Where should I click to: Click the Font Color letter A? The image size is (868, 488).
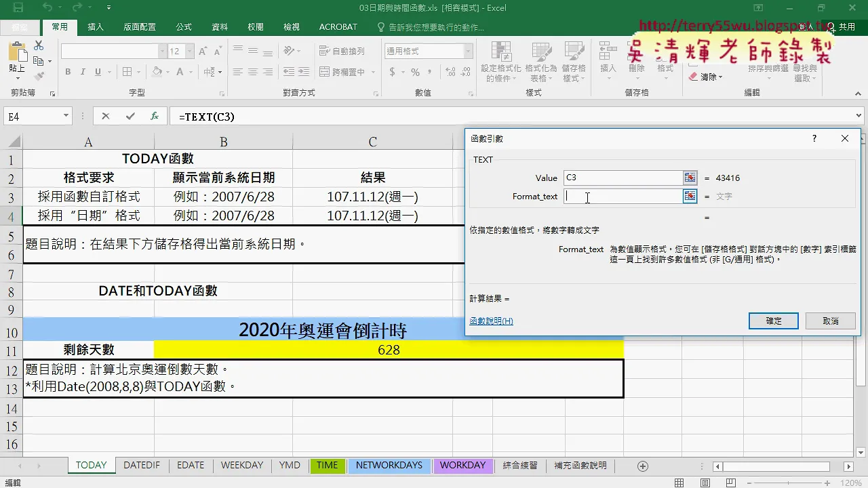pyautogui.click(x=180, y=72)
